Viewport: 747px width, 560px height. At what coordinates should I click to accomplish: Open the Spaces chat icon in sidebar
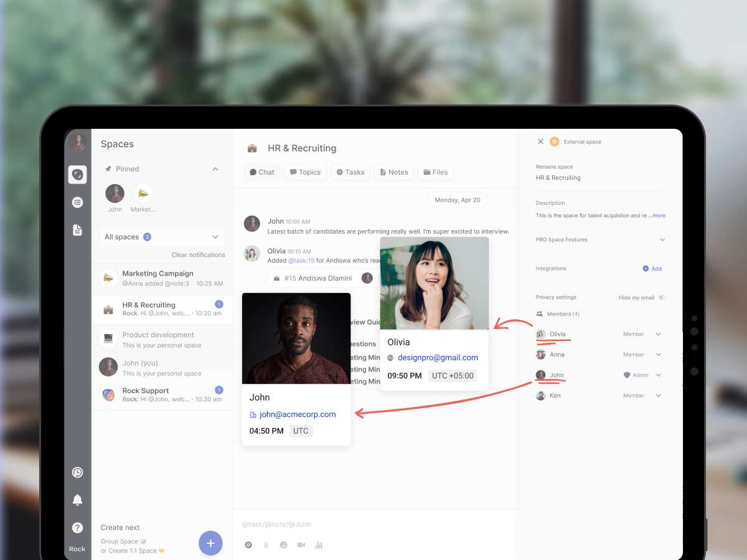pos(77,175)
